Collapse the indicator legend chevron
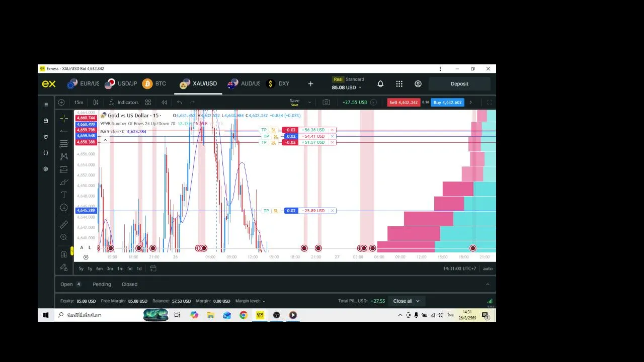 click(105, 140)
